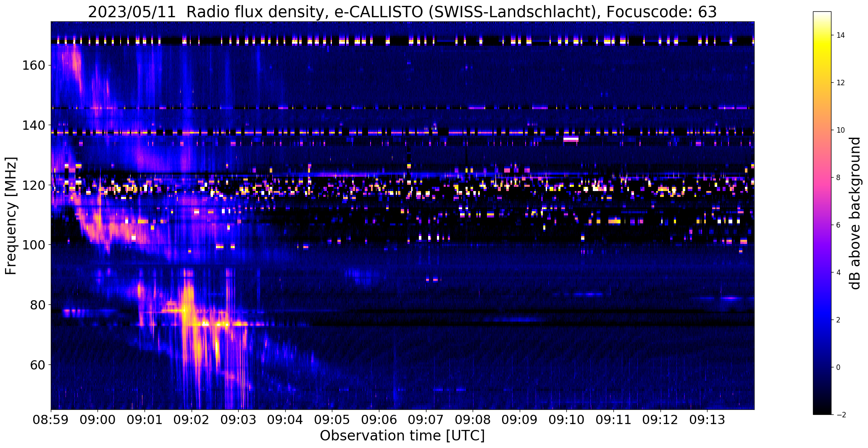Click the 09:01 time tick label
This screenshot has width=868, height=448.
point(145,420)
